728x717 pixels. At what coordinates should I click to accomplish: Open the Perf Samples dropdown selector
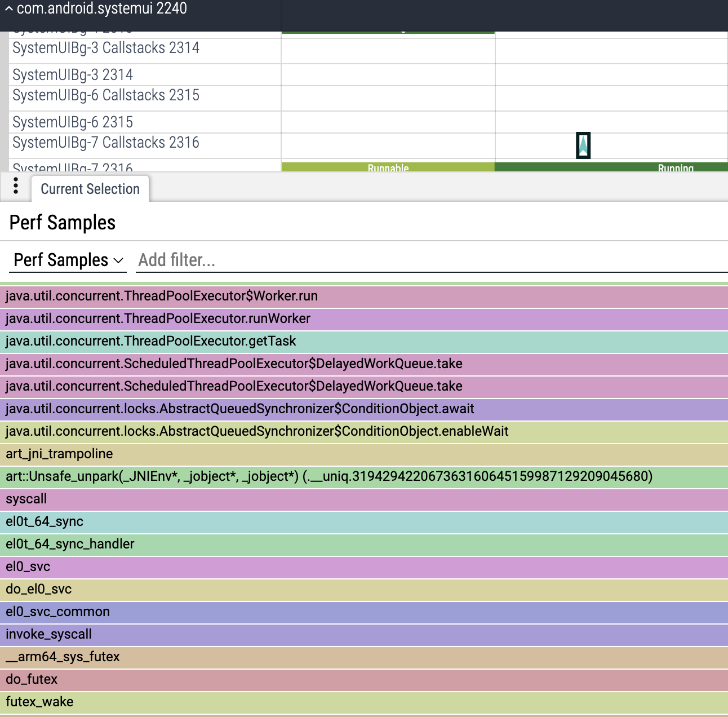(x=68, y=260)
